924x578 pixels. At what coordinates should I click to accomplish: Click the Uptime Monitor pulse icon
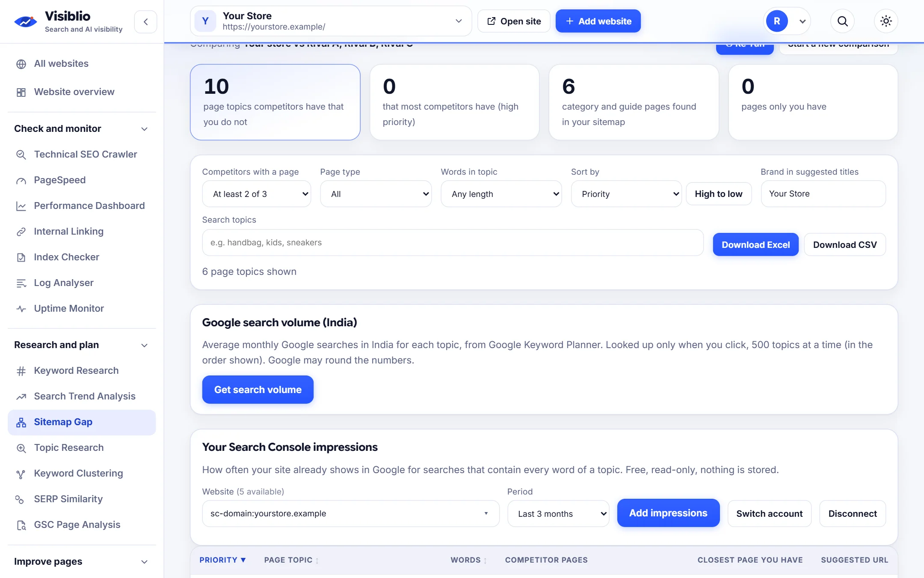coord(21,309)
